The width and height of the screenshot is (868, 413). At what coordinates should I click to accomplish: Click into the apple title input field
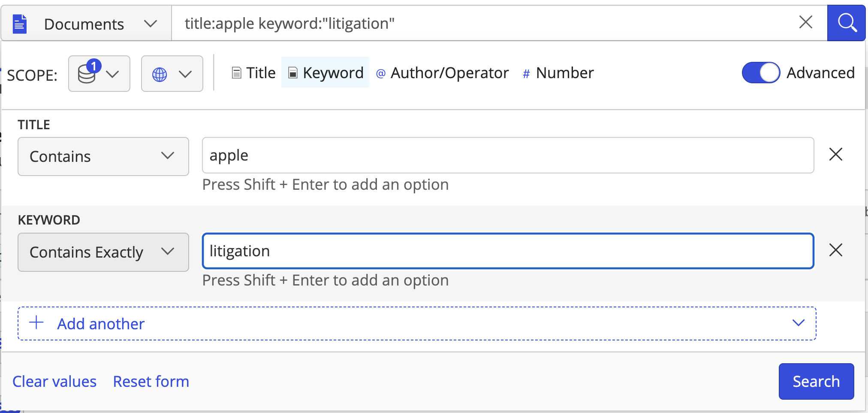click(508, 155)
